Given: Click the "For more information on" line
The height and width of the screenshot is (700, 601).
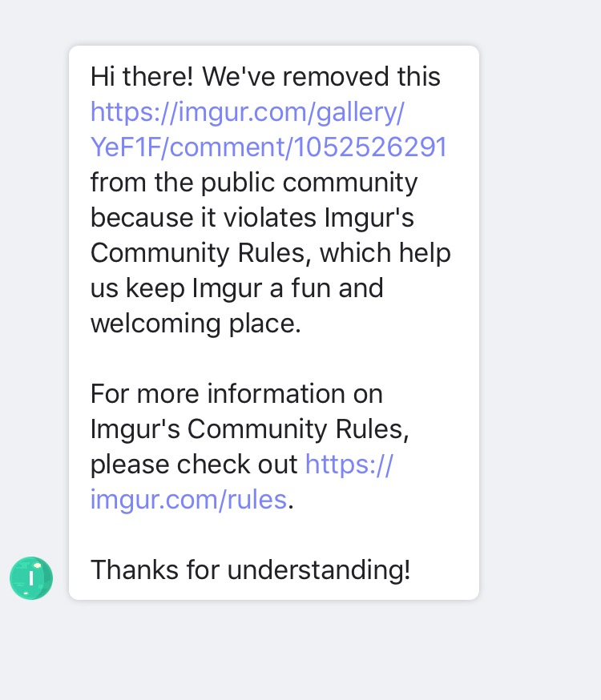Looking at the screenshot, I should pyautogui.click(x=236, y=394).
